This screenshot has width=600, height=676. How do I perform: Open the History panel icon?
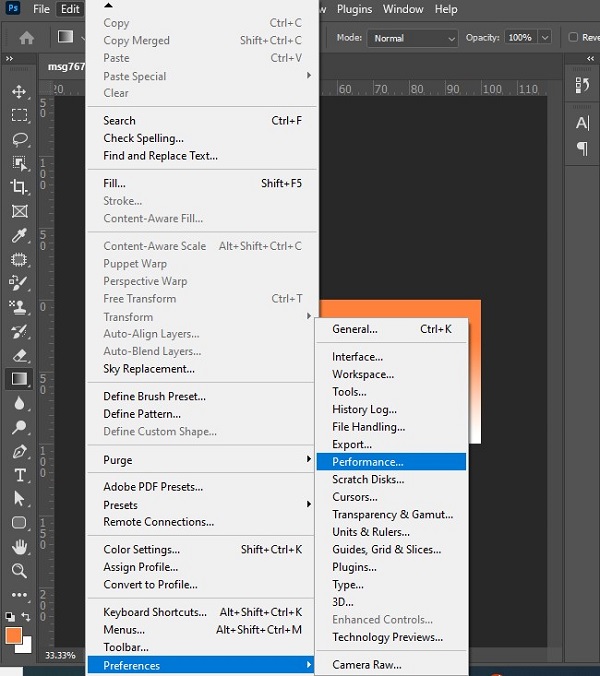tap(582, 85)
